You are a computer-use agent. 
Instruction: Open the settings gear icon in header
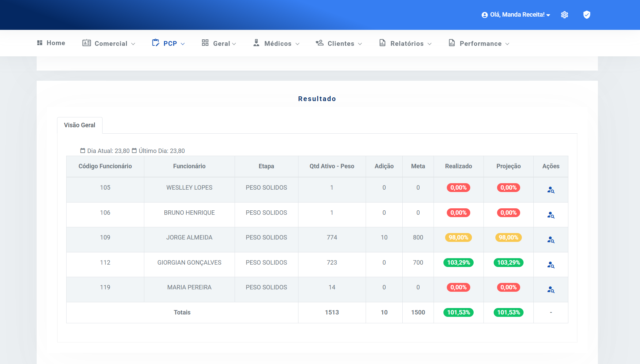[x=564, y=15]
